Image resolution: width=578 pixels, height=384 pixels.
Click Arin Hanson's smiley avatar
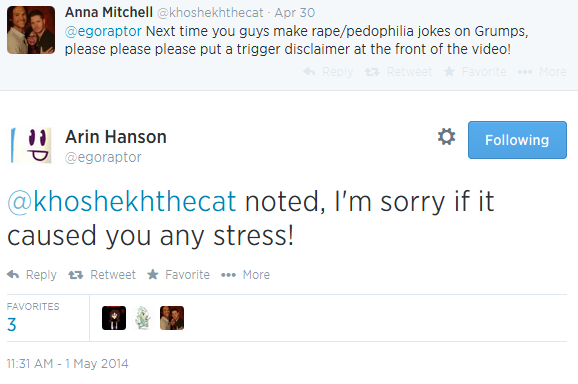click(x=31, y=146)
